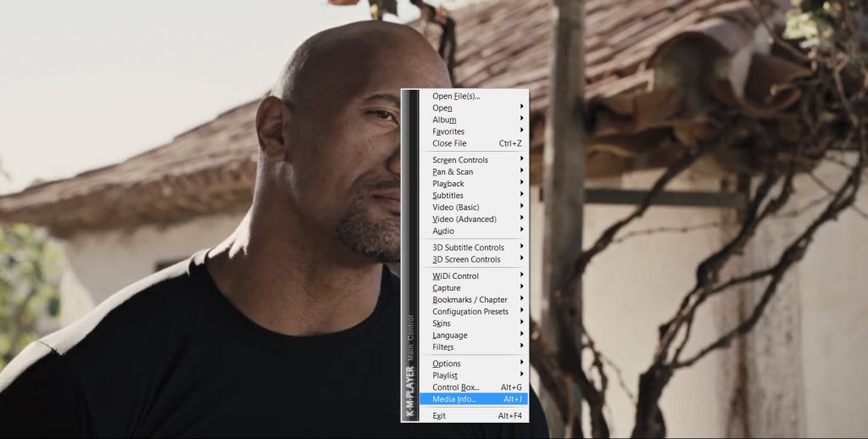Open the Favorites submenu
The height and width of the screenshot is (439, 868).
coord(448,131)
